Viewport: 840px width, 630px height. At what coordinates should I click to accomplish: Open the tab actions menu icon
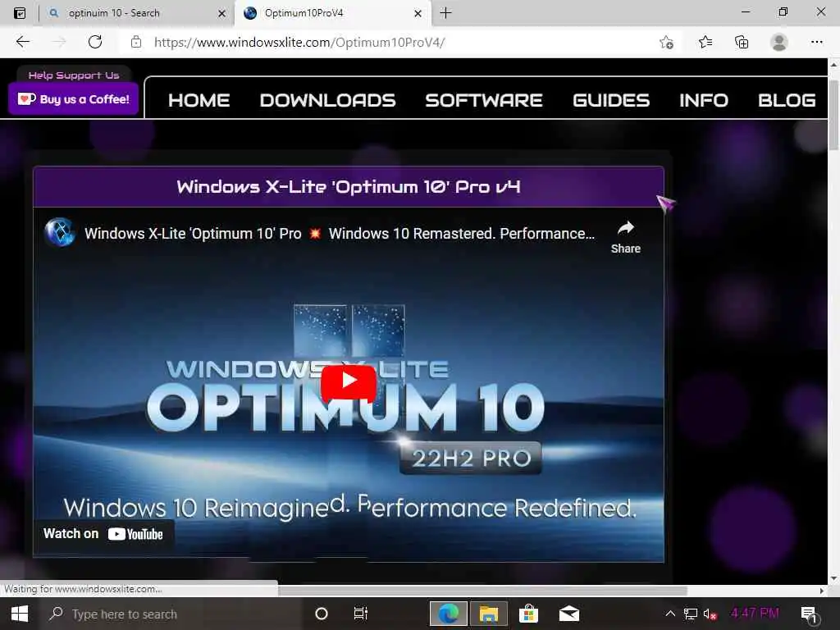(20, 13)
